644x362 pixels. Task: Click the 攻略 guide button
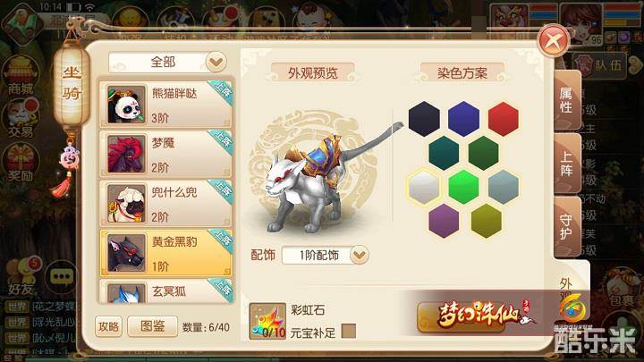point(108,327)
